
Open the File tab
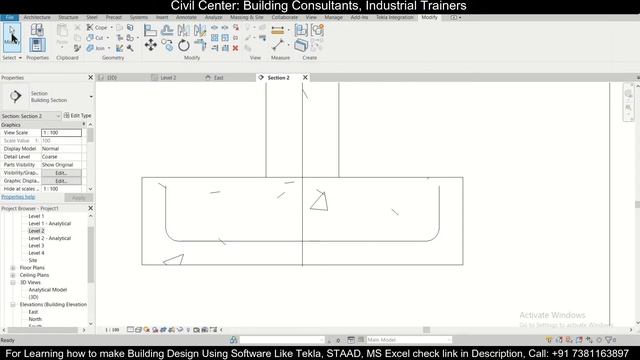click(x=9, y=18)
